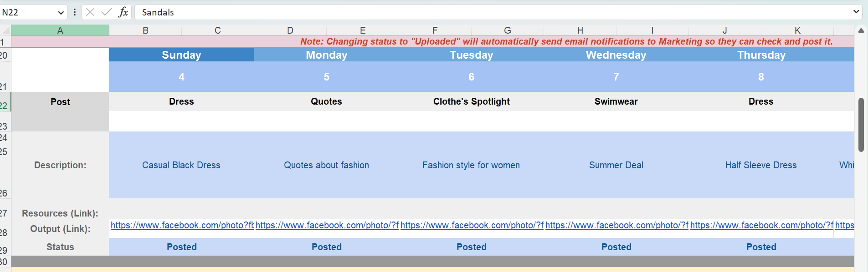The height and width of the screenshot is (272, 868).
Task: Open the Name Box dropdown arrow
Action: (61, 13)
